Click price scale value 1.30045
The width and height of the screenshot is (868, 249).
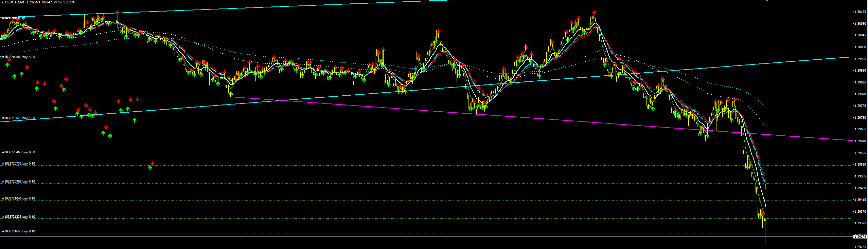[860, 35]
